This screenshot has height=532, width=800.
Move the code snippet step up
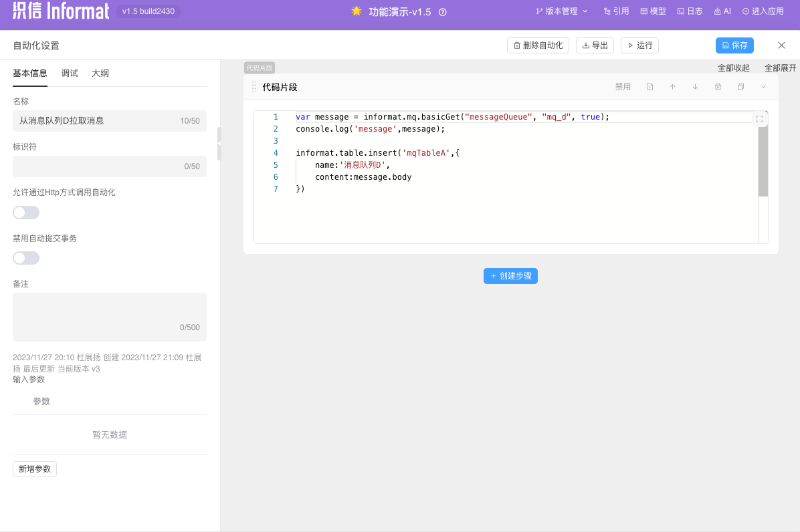[672, 86]
